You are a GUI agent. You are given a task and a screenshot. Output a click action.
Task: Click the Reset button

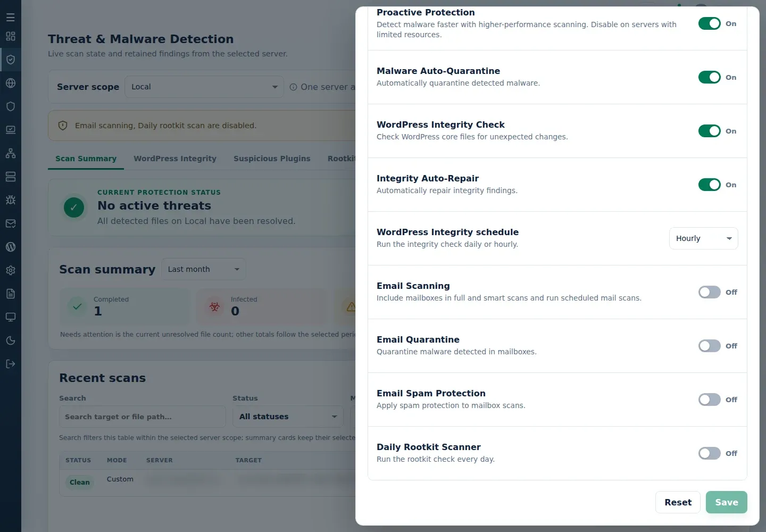tap(678, 502)
